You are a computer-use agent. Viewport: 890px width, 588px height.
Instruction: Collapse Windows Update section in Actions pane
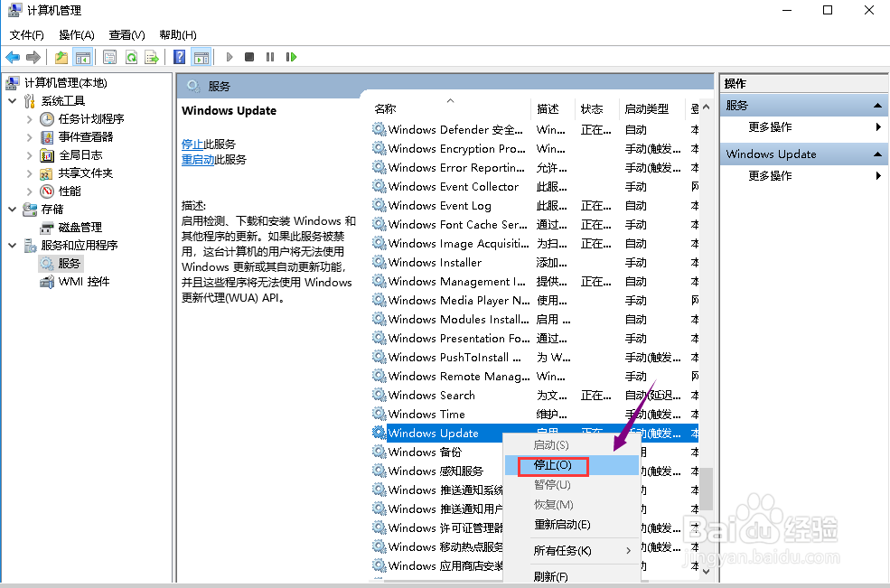tap(877, 154)
